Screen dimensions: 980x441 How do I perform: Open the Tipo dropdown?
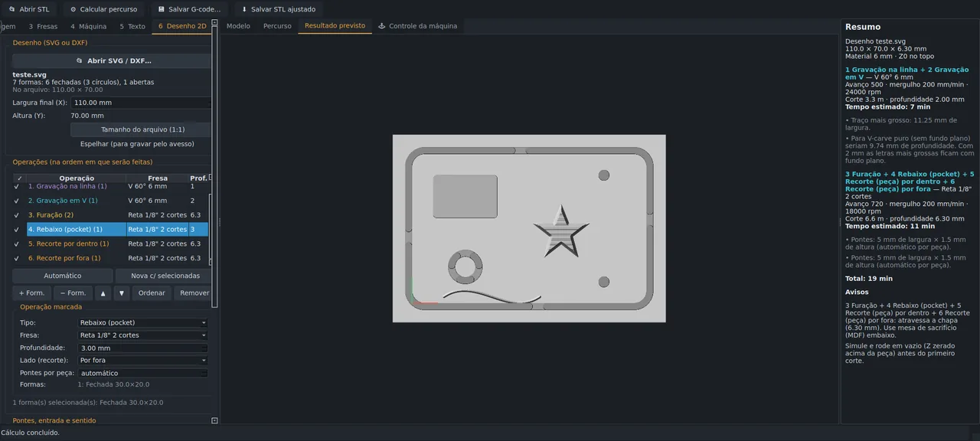pyautogui.click(x=143, y=323)
